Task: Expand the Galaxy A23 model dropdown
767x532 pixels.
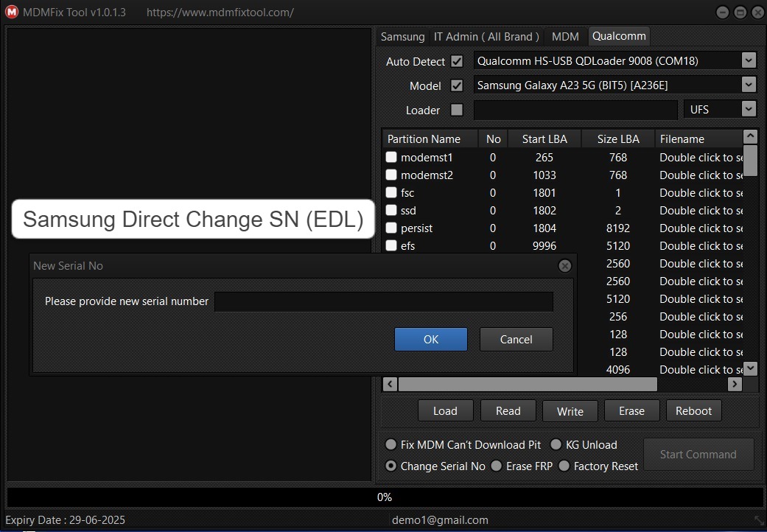Action: [749, 85]
